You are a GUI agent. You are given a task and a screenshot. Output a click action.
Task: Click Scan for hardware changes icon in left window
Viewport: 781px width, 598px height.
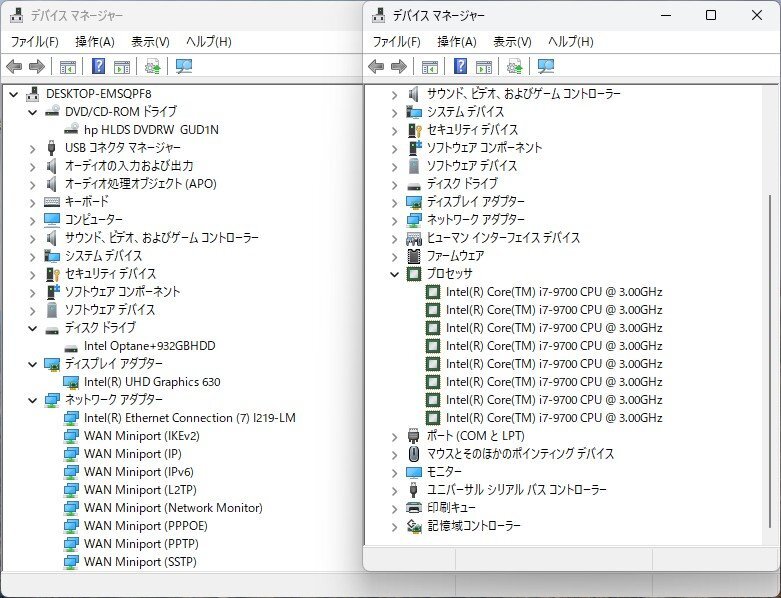point(184,66)
